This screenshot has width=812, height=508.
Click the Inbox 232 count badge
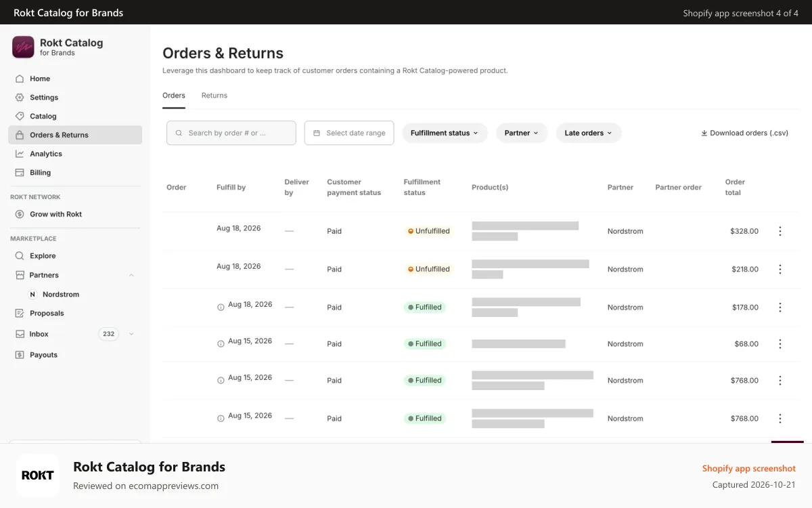[x=108, y=334]
